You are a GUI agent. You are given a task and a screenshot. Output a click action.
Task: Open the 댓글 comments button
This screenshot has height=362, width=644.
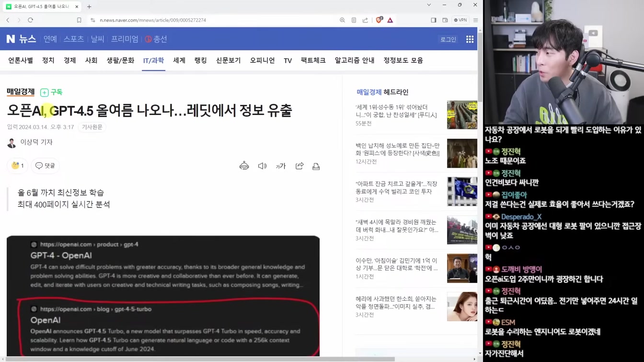tap(45, 166)
